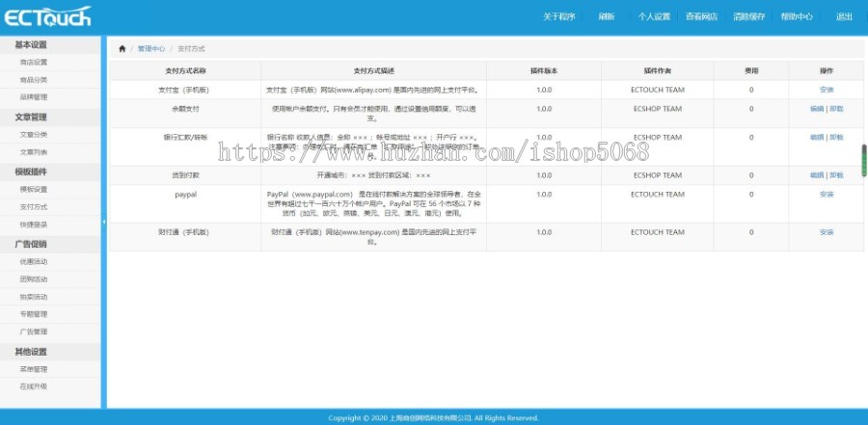The image size is (868, 425).
Task: Click the ECSHOP TEAM author in 余额支付 row
Action: 657,109
